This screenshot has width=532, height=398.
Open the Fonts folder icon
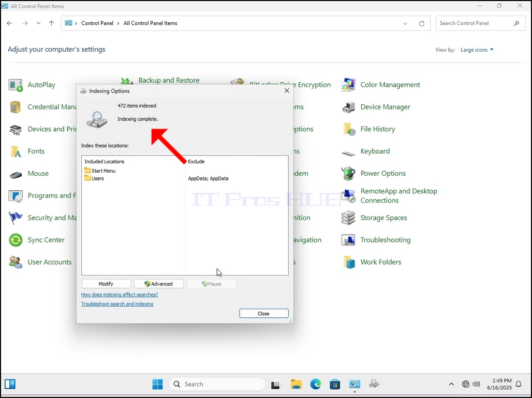point(16,151)
